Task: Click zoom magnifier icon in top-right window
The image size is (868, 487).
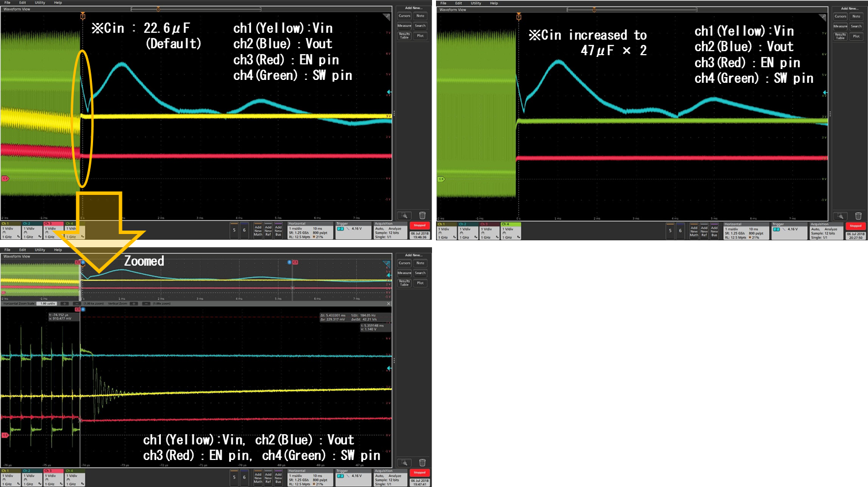Action: (x=840, y=216)
